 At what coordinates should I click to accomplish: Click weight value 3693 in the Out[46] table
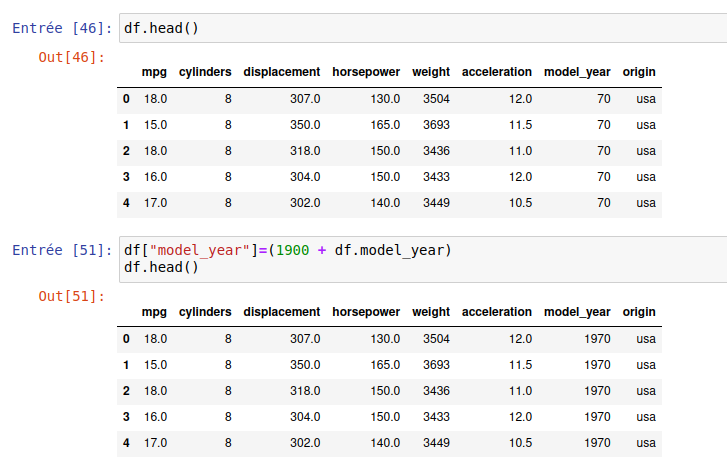tap(436, 125)
